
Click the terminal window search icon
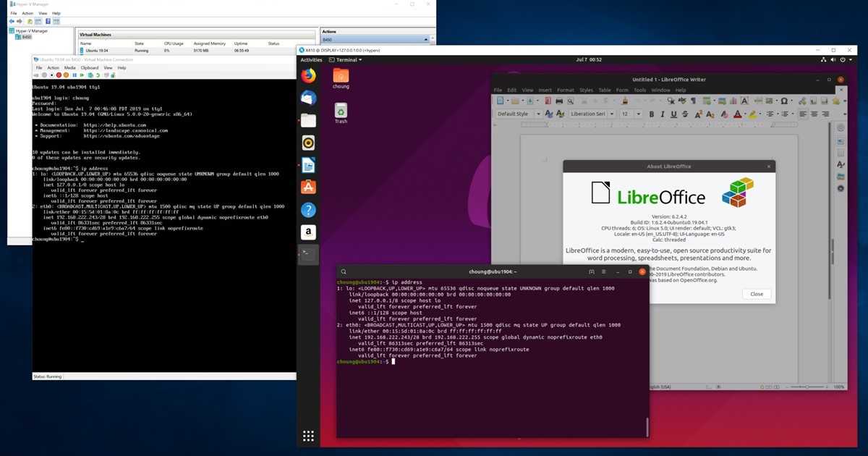click(x=344, y=271)
